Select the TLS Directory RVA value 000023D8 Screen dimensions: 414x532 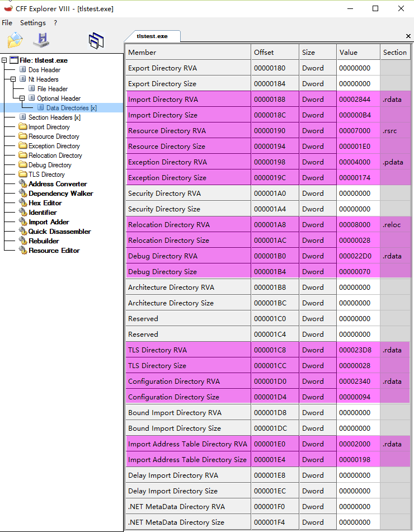click(359, 350)
